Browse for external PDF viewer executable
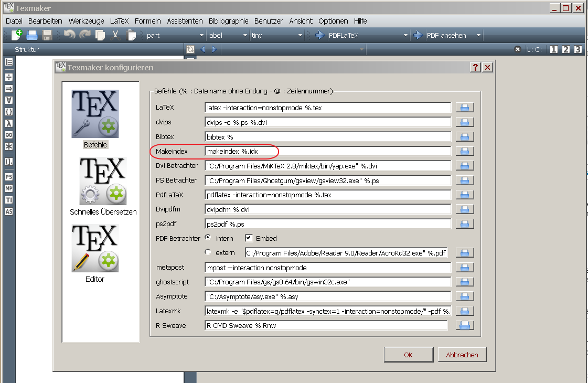This screenshot has width=588, height=383. pos(465,253)
